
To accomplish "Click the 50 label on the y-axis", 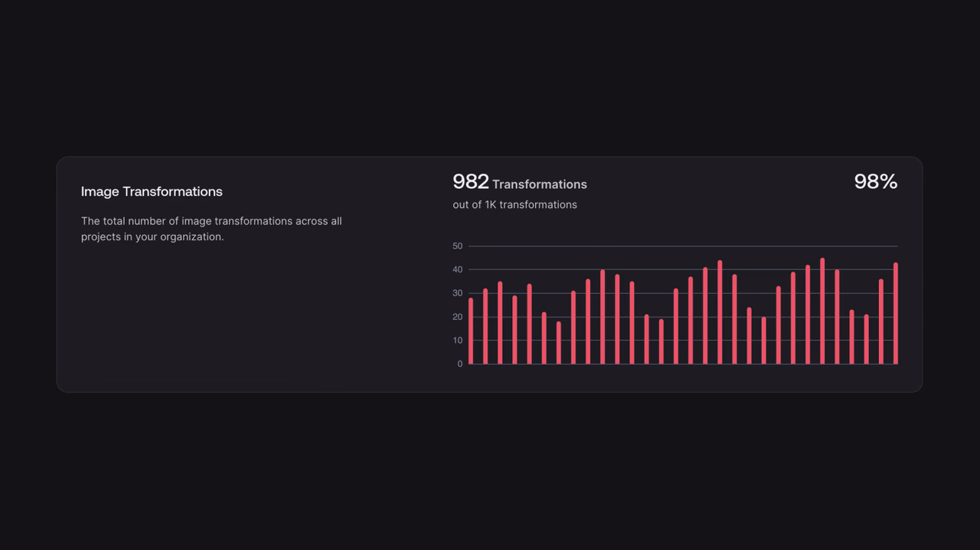I will (458, 246).
